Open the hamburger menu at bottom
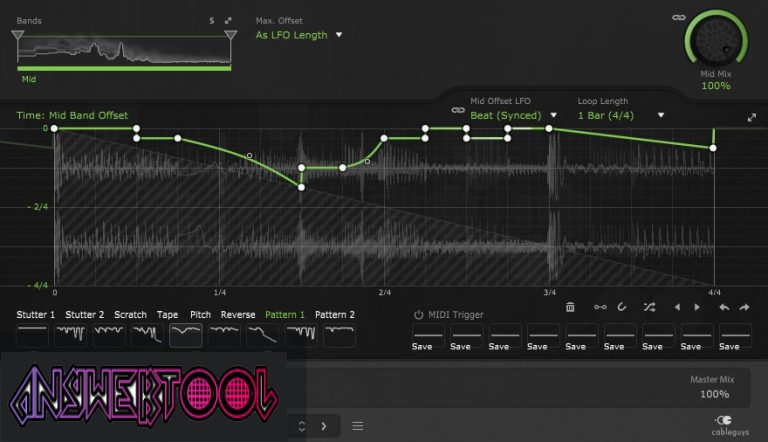This screenshot has height=442, width=768. pos(358,426)
